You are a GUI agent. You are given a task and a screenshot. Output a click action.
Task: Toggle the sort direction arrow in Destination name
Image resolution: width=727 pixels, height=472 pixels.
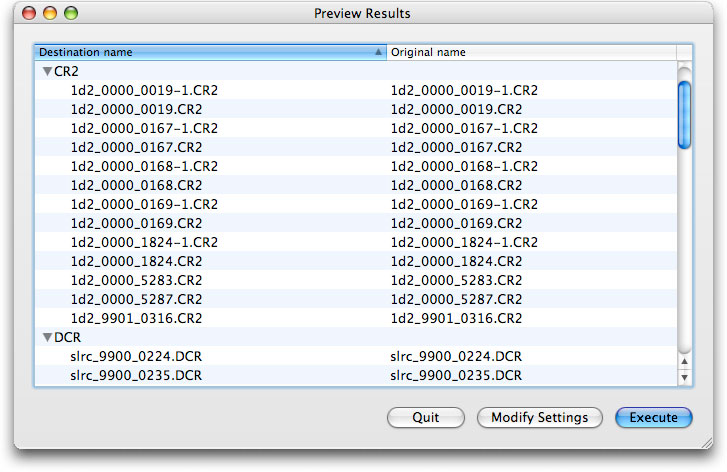378,52
